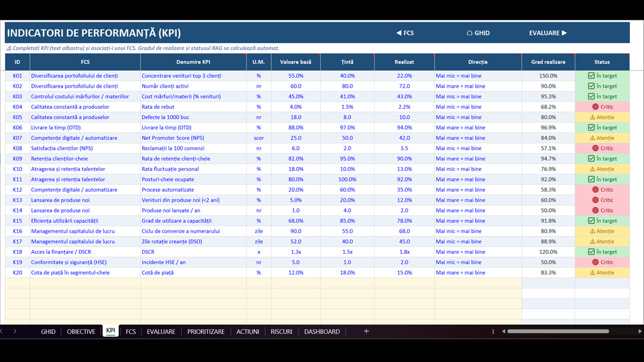
Task: Jump to EVALUARE using header arrow link
Action: [548, 33]
